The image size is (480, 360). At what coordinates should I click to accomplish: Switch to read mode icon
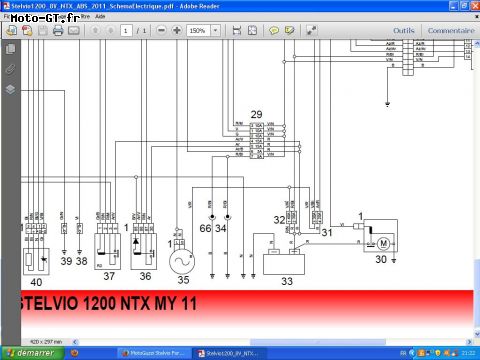311,31
